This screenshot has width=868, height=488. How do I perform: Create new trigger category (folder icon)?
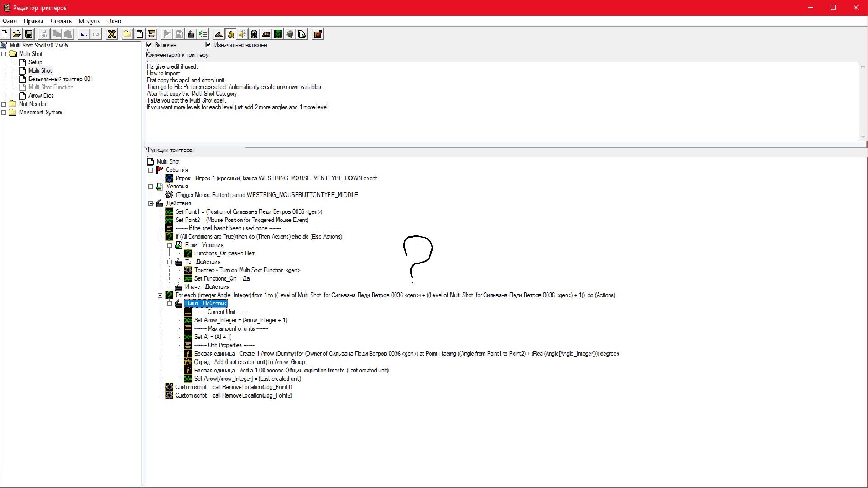(127, 34)
